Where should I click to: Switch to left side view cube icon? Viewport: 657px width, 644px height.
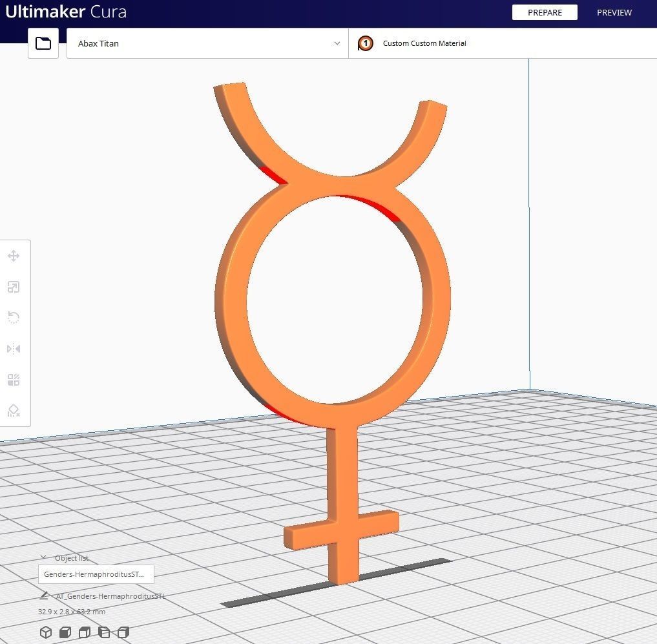(104, 632)
